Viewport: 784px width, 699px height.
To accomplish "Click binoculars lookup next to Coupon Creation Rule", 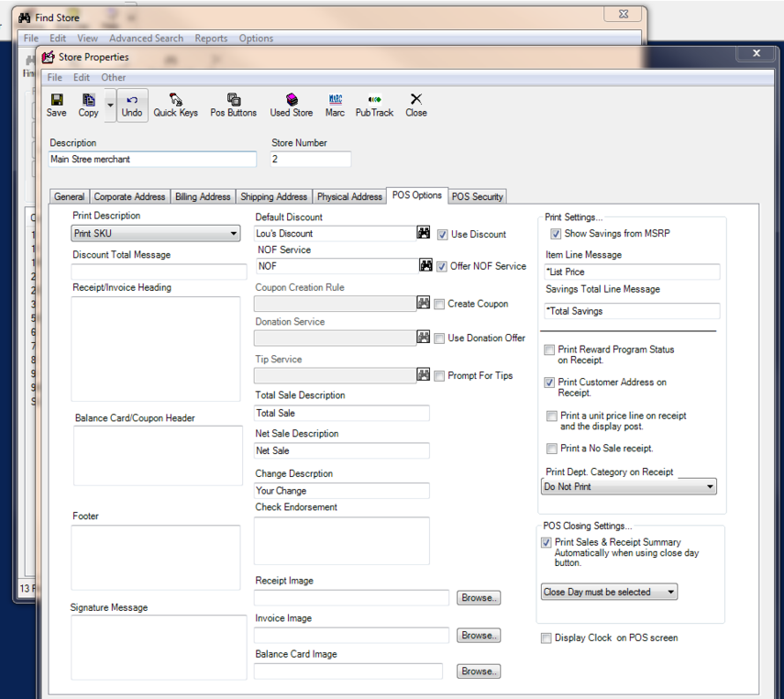I will tap(424, 303).
